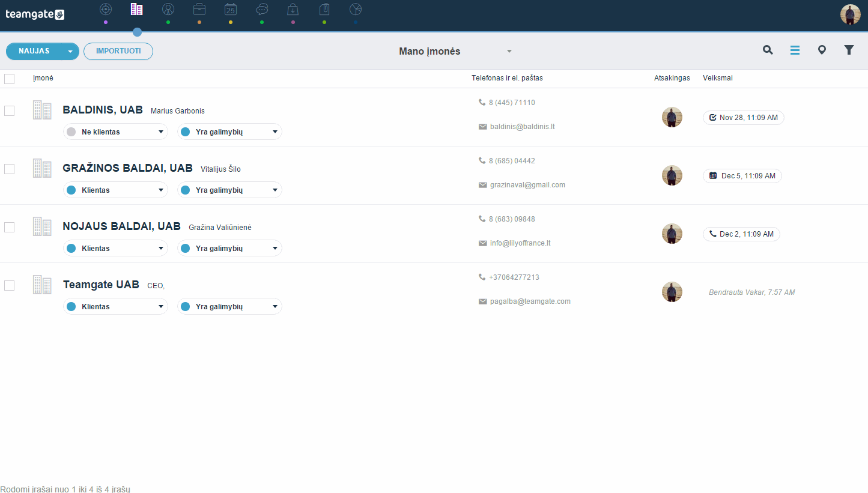The width and height of the screenshot is (868, 493).
Task: Select the list view icon
Action: [795, 50]
